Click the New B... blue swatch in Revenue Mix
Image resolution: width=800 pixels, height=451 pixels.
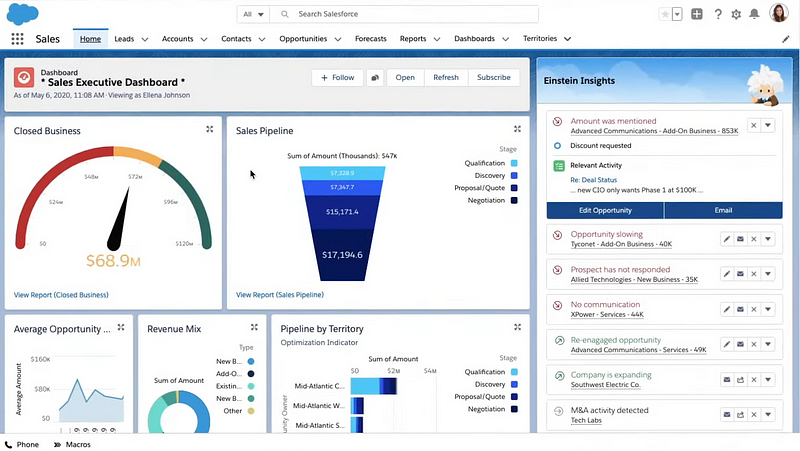[x=251, y=361]
